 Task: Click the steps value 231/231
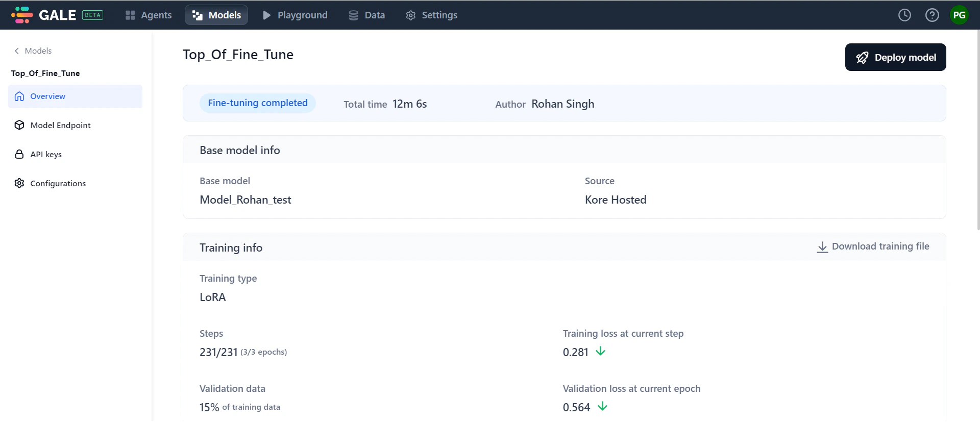pos(218,353)
